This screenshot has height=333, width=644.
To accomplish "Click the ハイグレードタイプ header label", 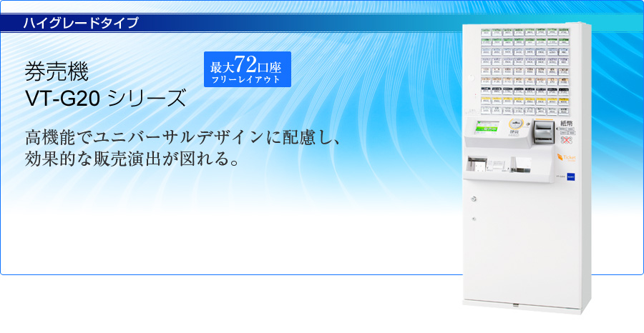I will pos(80,23).
